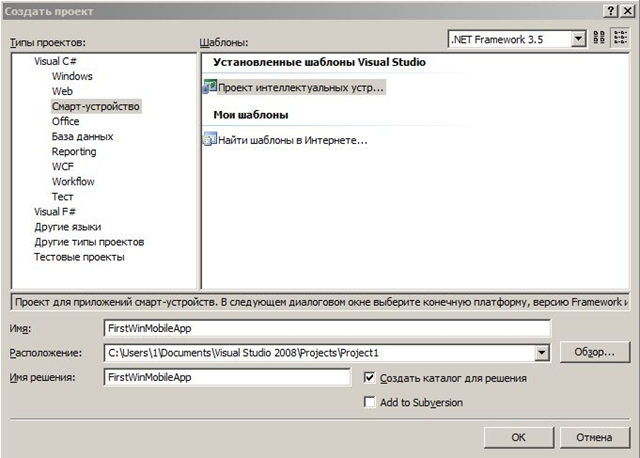Screen dimensions: 640x458
Task: Click the OK button
Action: (518, 437)
